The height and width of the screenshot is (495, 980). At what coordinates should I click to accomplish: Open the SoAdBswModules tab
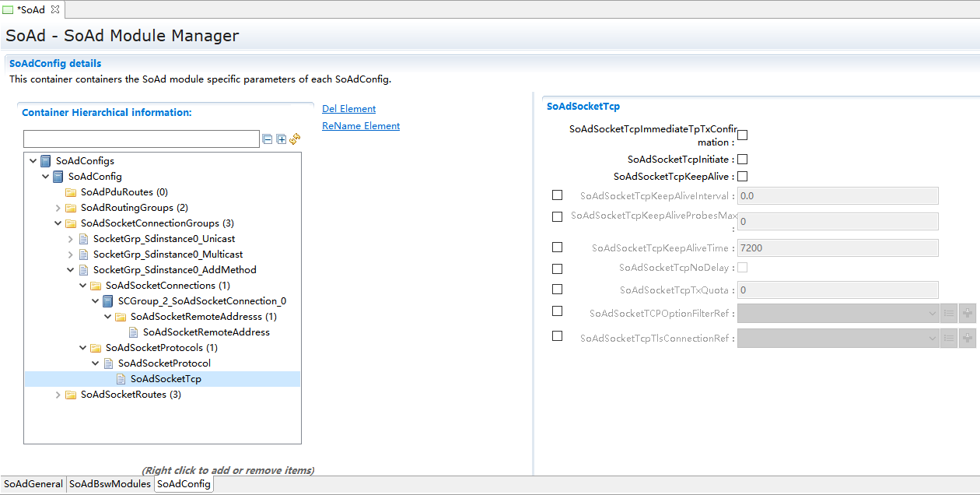click(110, 484)
